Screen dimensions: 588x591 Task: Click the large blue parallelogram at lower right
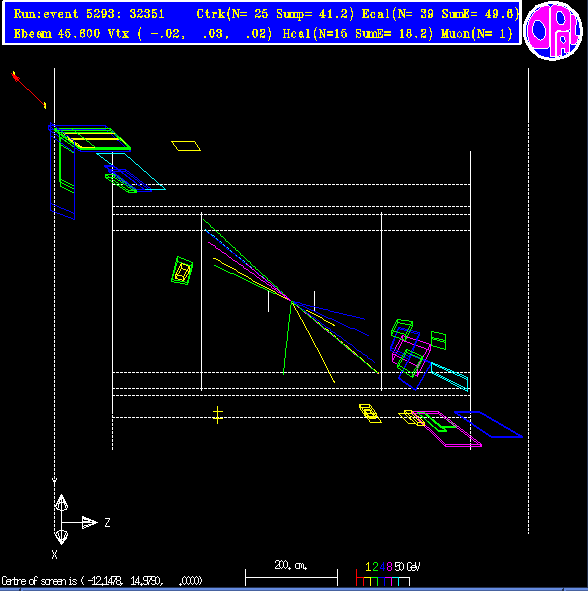point(488,424)
